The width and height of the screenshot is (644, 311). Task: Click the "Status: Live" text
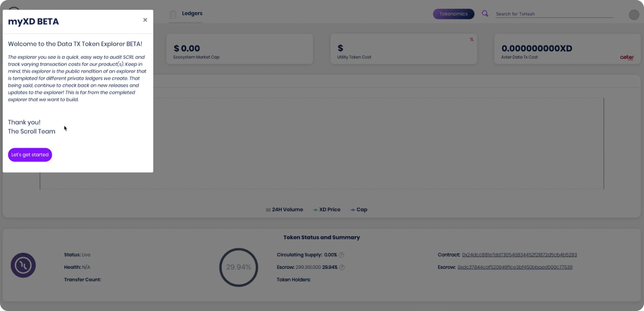pyautogui.click(x=77, y=255)
